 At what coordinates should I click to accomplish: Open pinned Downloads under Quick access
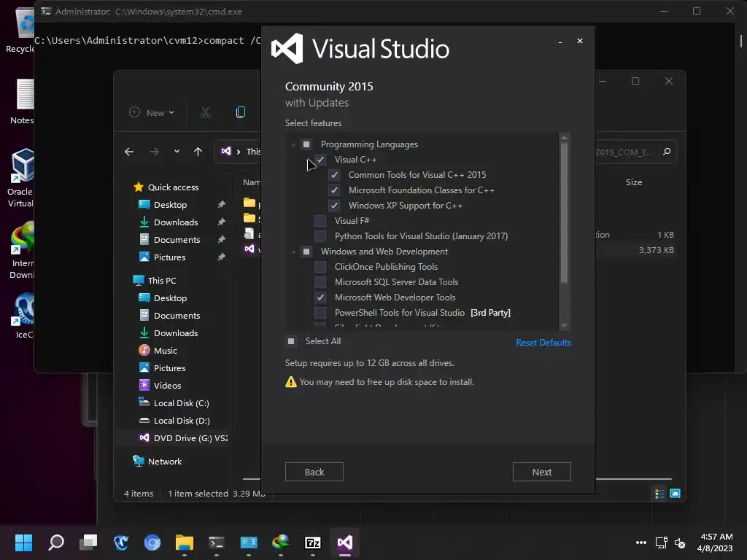tap(175, 222)
